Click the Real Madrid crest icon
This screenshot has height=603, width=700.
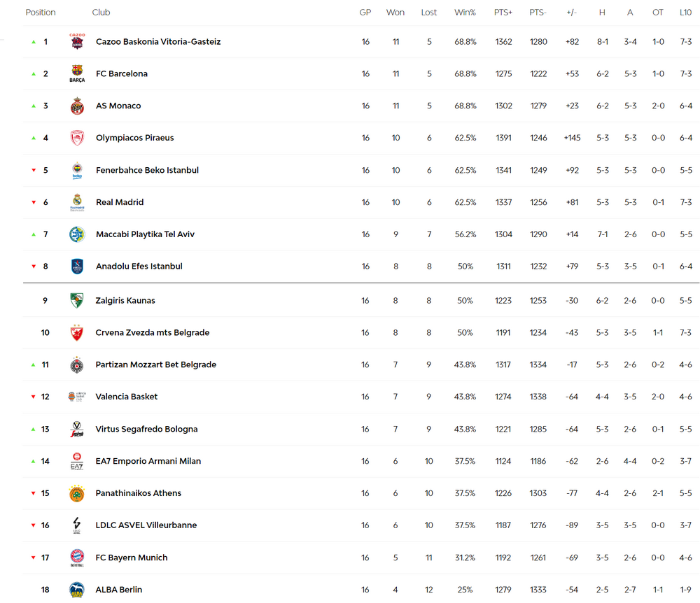point(77,202)
